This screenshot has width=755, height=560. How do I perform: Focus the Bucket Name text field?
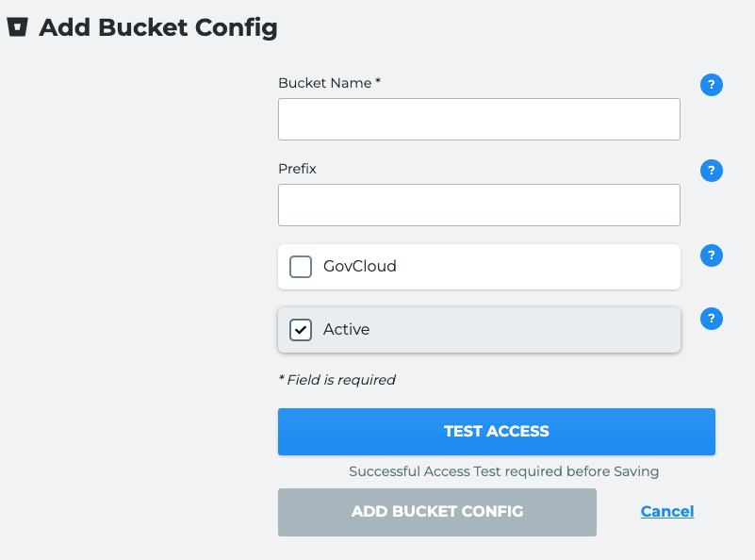[x=479, y=120]
